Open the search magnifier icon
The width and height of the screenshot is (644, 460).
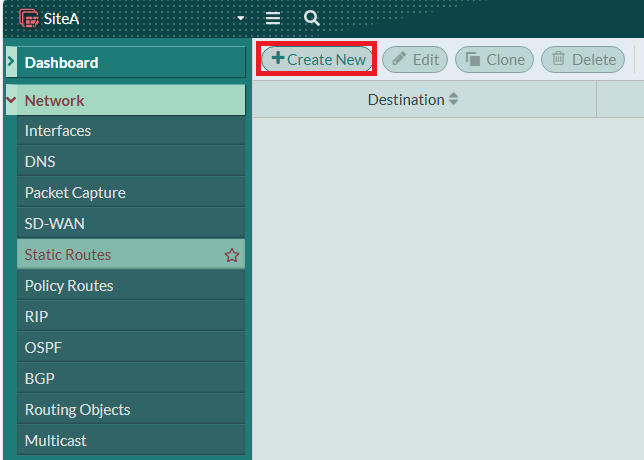(x=312, y=18)
